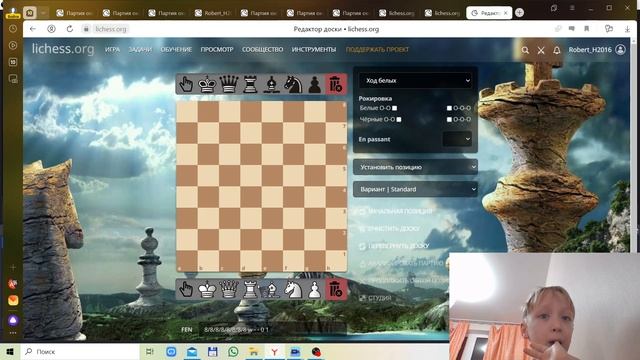Go back with the browser back arrow
The image size is (640, 360).
[33, 29]
